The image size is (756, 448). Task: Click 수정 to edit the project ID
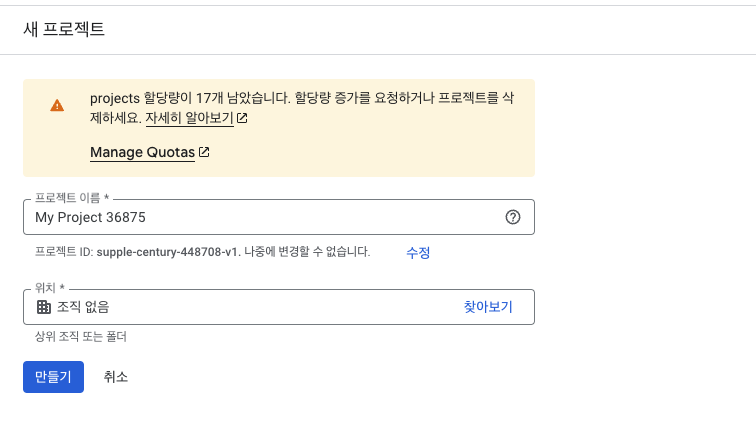[x=418, y=253]
